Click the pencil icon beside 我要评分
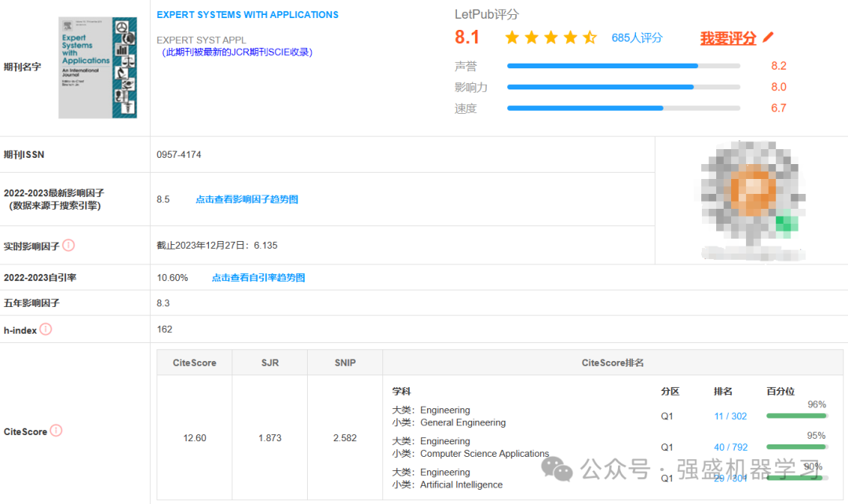848x504 pixels. (x=768, y=38)
